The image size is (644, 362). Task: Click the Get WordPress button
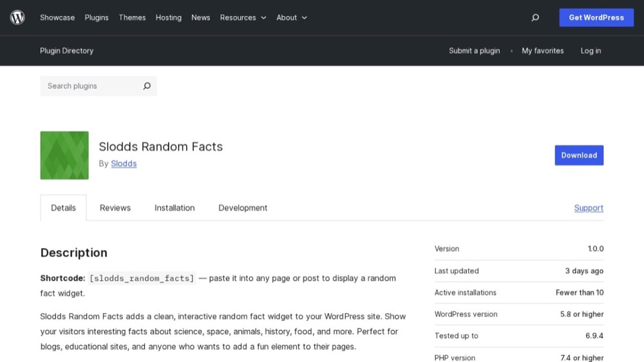[596, 17]
